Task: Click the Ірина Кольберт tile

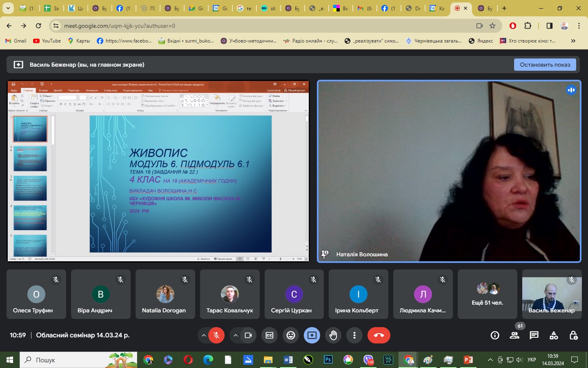Action: point(359,294)
